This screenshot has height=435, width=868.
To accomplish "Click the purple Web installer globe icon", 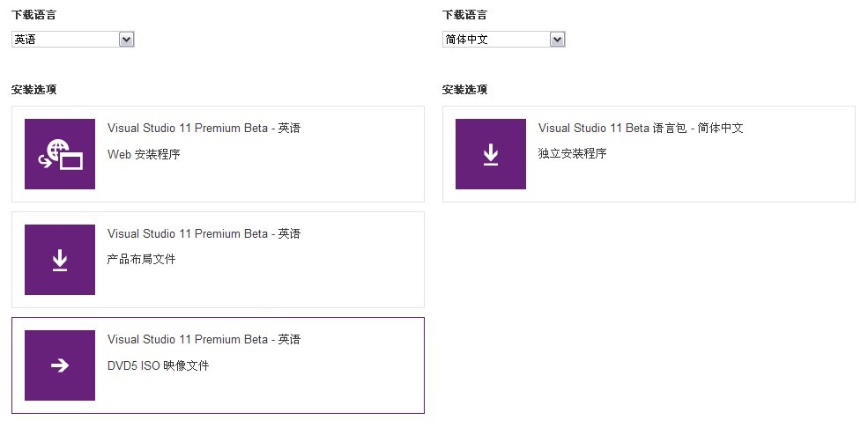I will click(x=60, y=154).
